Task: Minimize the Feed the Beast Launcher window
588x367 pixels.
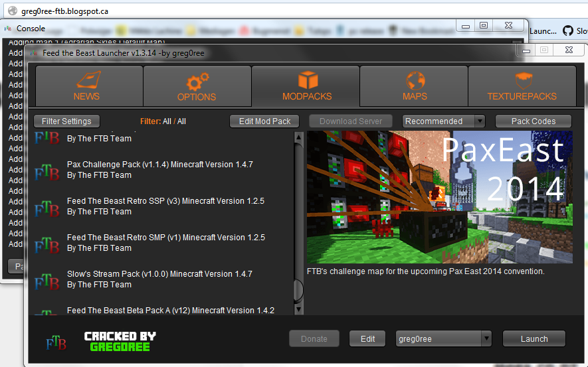Action: pos(526,50)
